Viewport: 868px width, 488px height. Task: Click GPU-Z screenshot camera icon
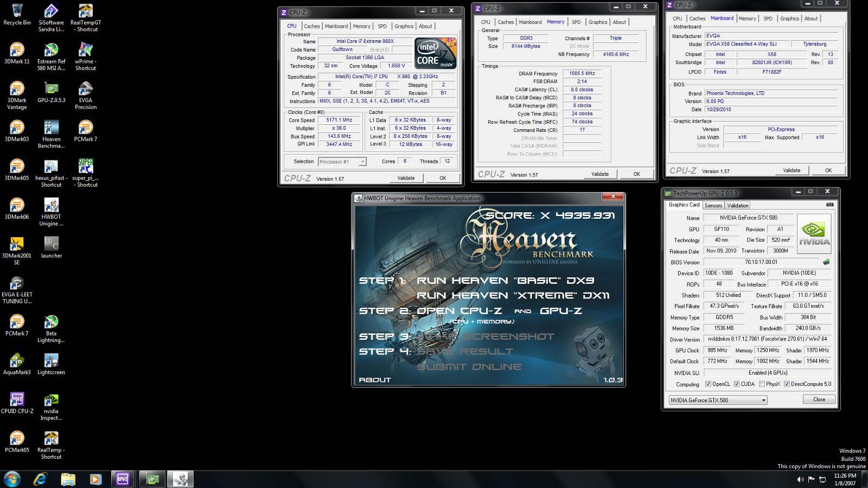pos(830,205)
